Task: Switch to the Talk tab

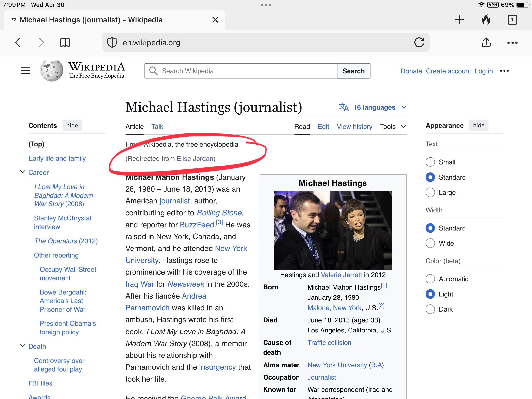Action: coord(157,127)
